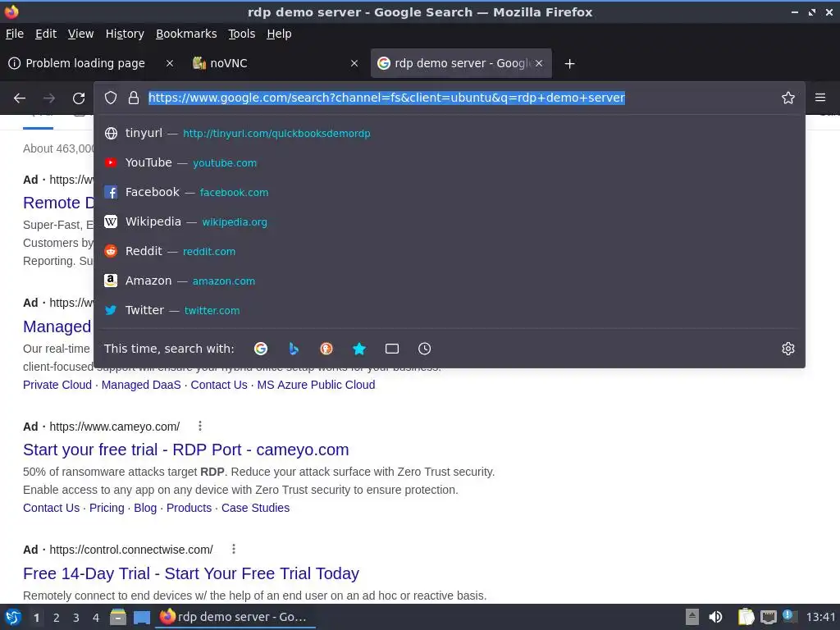Select YouTube suggestion row
This screenshot has height=630, width=840.
pyautogui.click(x=450, y=163)
